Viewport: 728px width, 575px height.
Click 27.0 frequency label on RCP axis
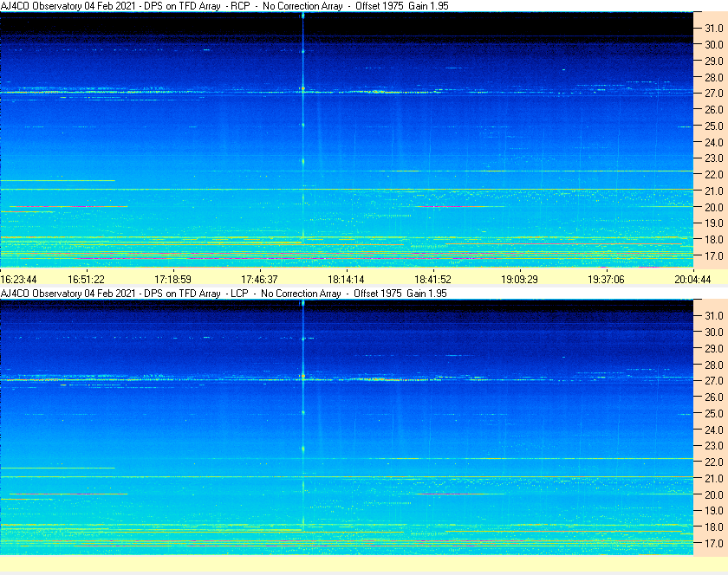coord(714,94)
